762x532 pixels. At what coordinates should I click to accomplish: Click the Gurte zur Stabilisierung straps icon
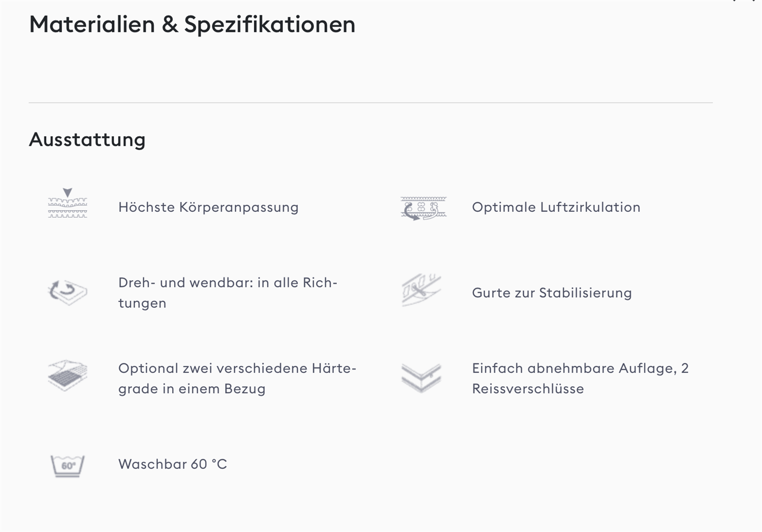[x=421, y=291]
